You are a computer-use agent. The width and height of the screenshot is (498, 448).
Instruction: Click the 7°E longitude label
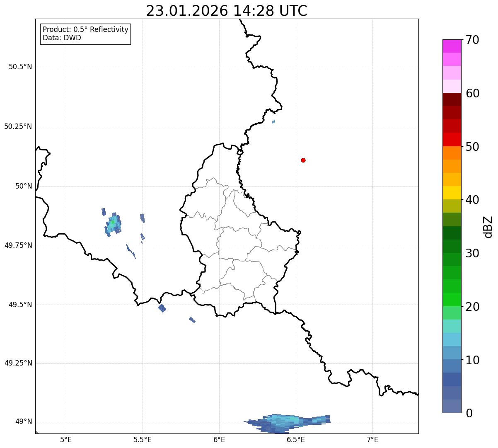(372, 439)
